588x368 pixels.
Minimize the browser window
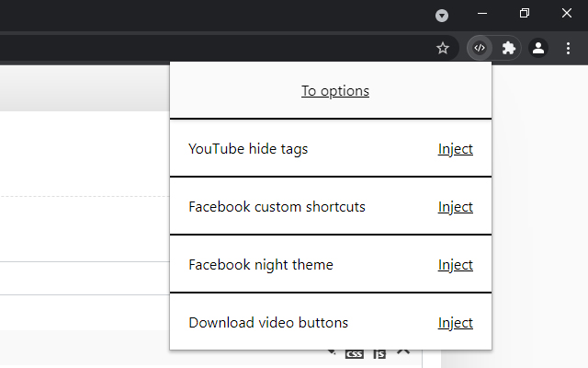[482, 13]
